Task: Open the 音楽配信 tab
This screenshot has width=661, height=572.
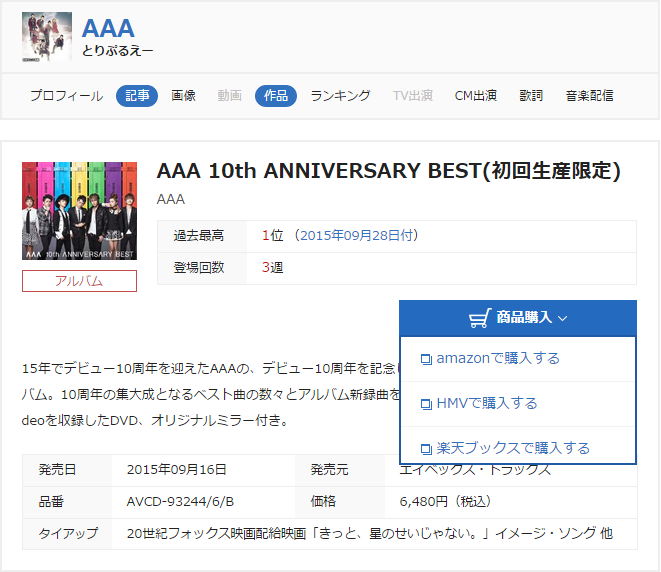Action: [x=589, y=96]
